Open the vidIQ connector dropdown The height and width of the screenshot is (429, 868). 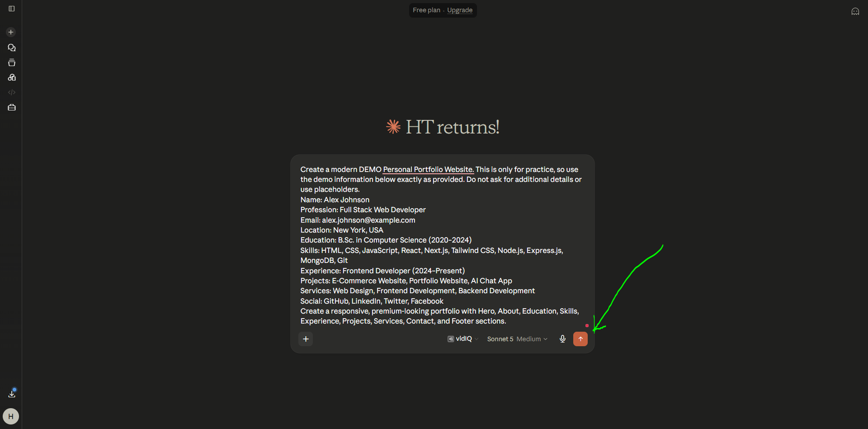(463, 339)
